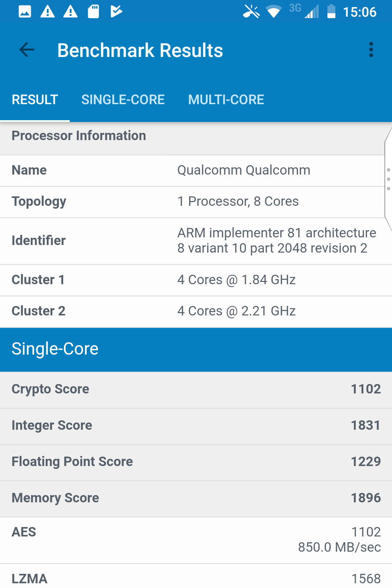The width and height of the screenshot is (392, 588).
Task: Tap the checkmark task notification icon
Action: [x=116, y=12]
